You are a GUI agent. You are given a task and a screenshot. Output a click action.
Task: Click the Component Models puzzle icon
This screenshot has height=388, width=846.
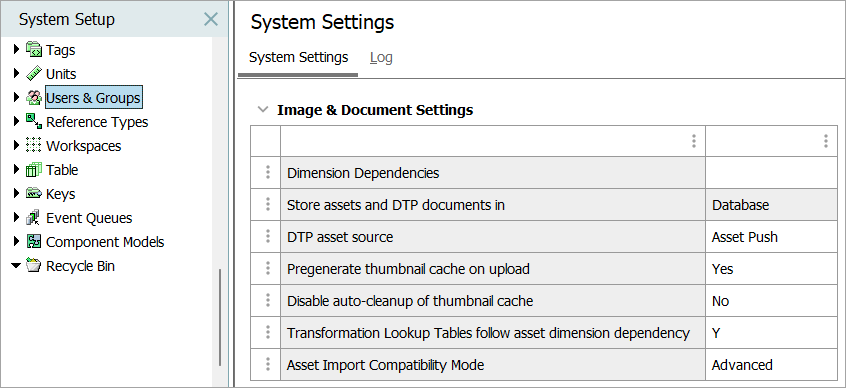point(33,241)
